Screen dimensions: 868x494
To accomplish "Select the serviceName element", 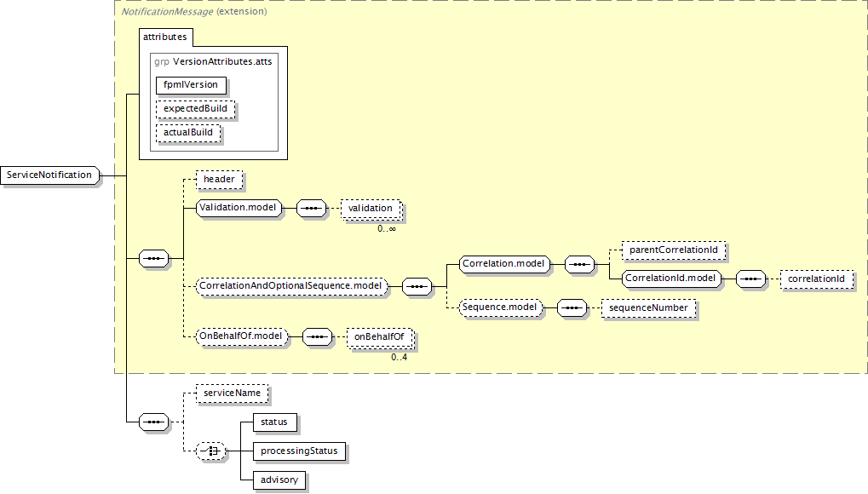I will 232,393.
